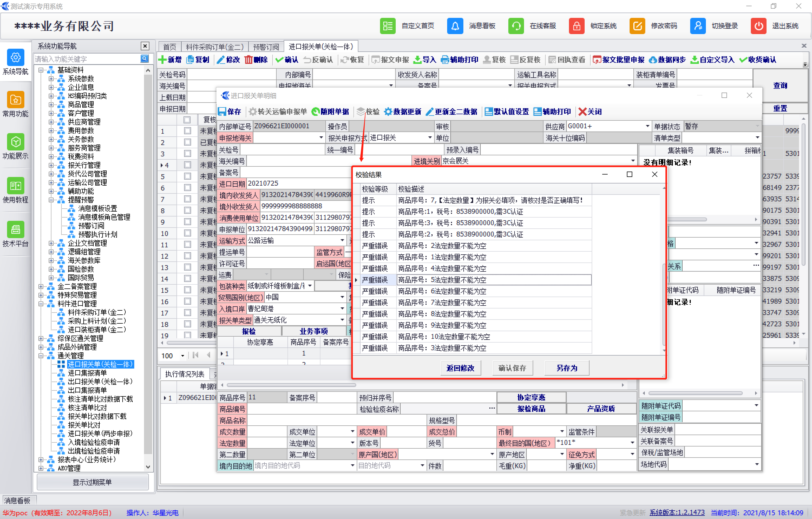The width and height of the screenshot is (812, 519).
Task: Check the checkbox for row 14
Action: pos(188,278)
